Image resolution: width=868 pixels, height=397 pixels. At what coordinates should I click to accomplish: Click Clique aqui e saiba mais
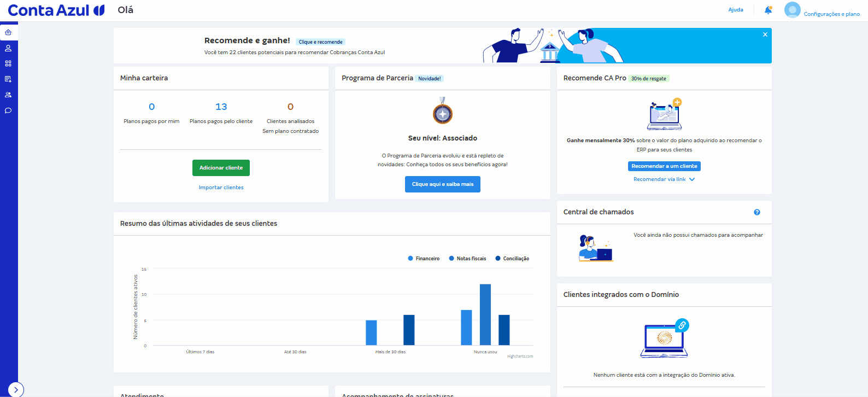click(x=443, y=184)
